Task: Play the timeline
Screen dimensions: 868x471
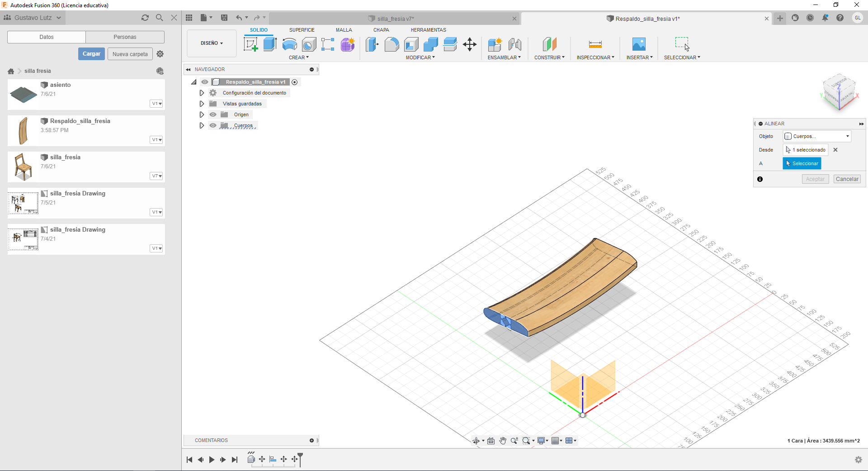Action: point(212,460)
